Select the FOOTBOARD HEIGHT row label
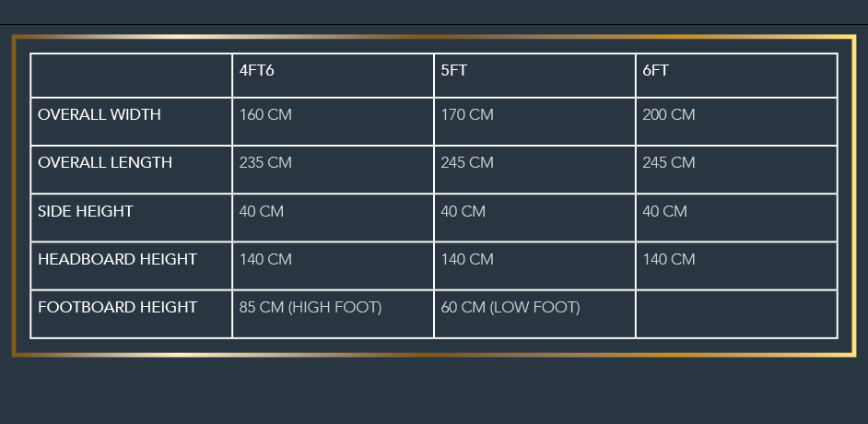 coord(117,308)
